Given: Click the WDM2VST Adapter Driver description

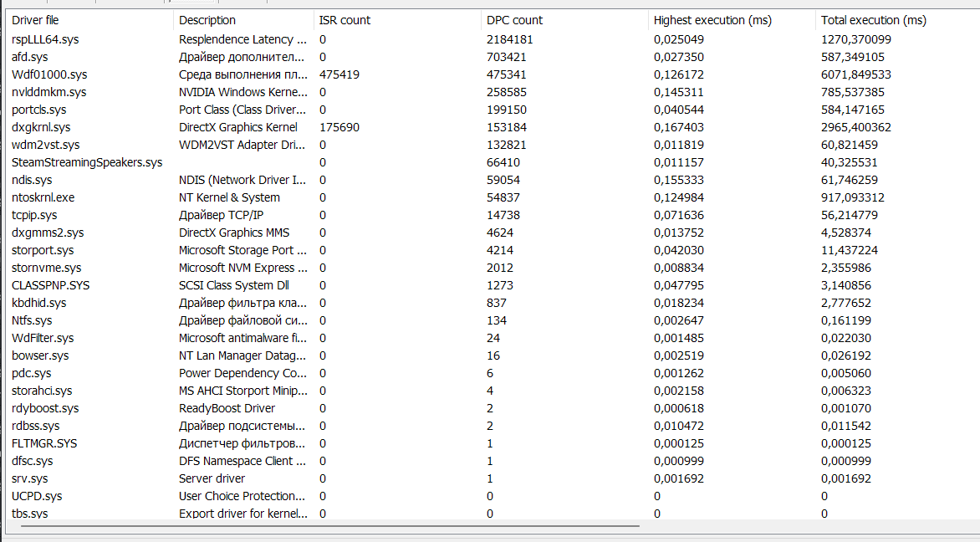Looking at the screenshot, I should point(242,145).
